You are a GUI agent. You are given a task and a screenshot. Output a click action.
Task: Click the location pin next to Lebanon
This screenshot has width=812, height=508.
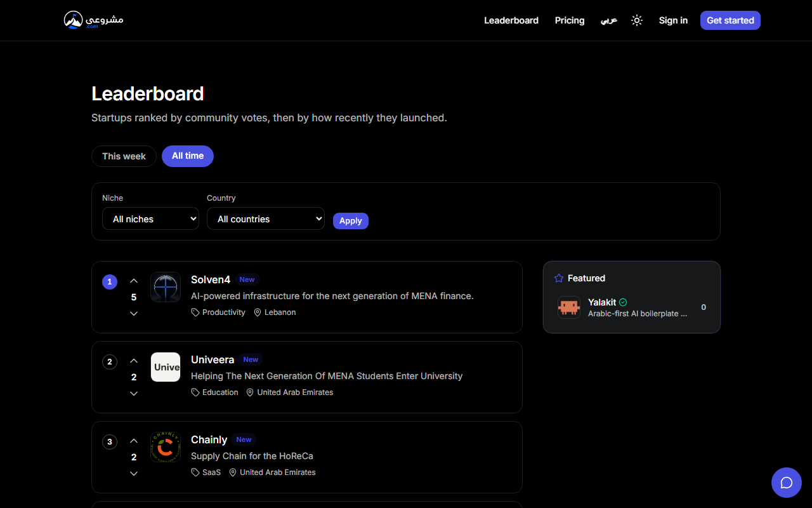[x=258, y=312]
